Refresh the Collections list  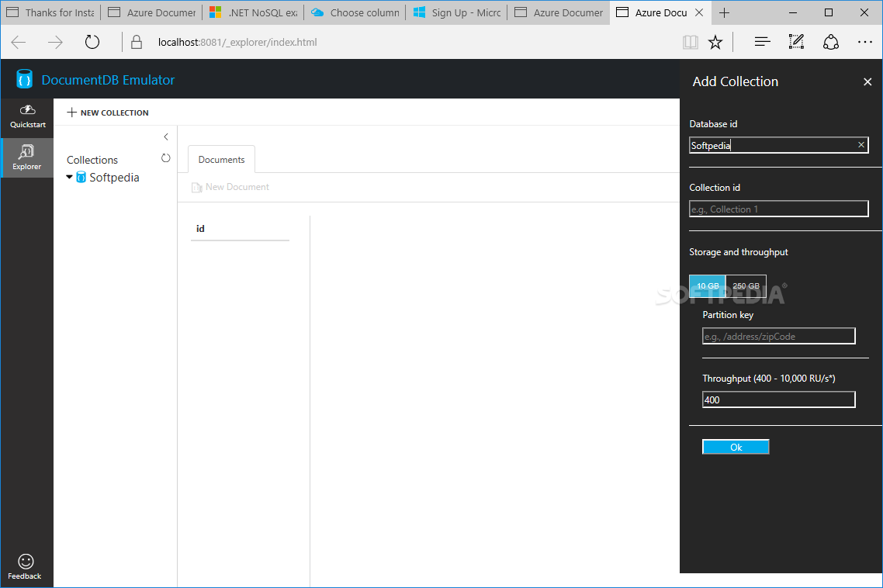[x=165, y=157]
